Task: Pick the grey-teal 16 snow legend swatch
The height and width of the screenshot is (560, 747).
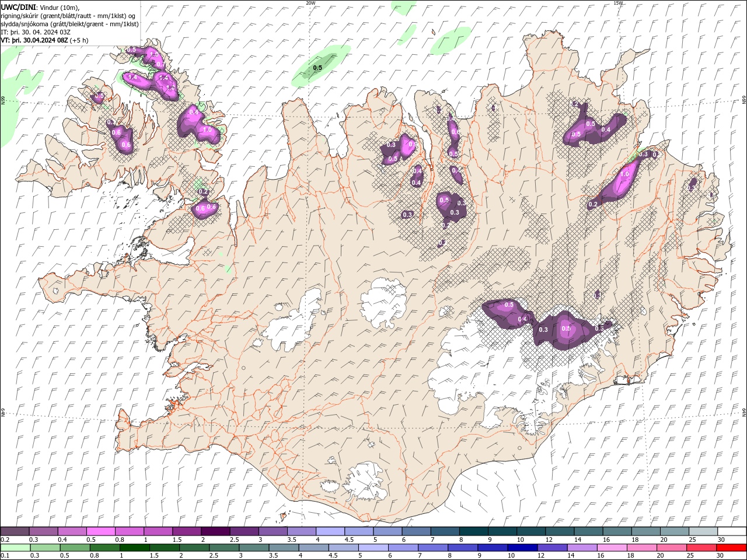Action: tap(617, 531)
